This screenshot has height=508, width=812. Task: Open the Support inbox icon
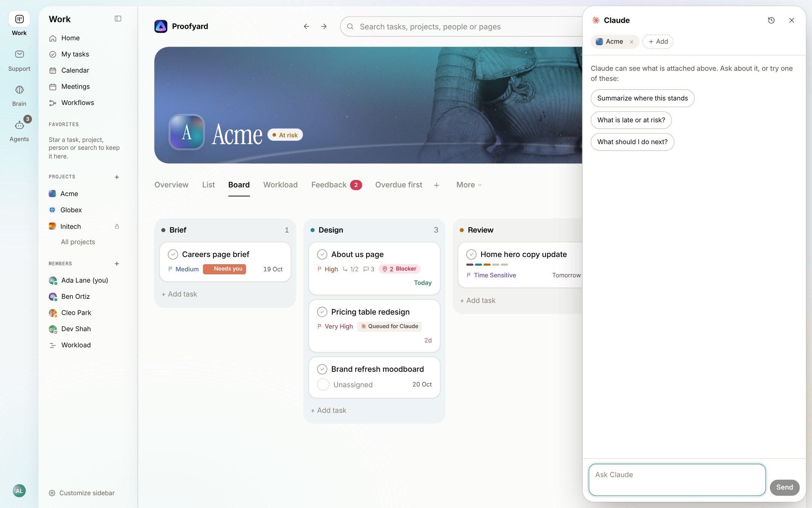pyautogui.click(x=19, y=54)
